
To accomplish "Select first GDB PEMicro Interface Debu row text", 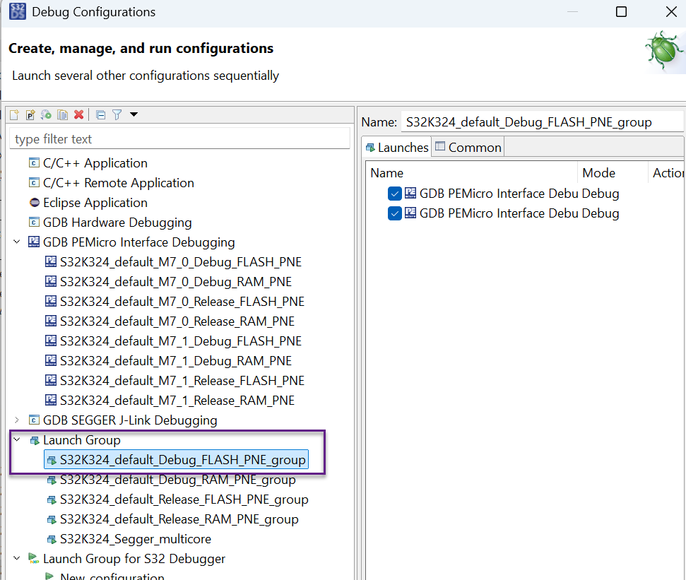I will tap(499, 193).
